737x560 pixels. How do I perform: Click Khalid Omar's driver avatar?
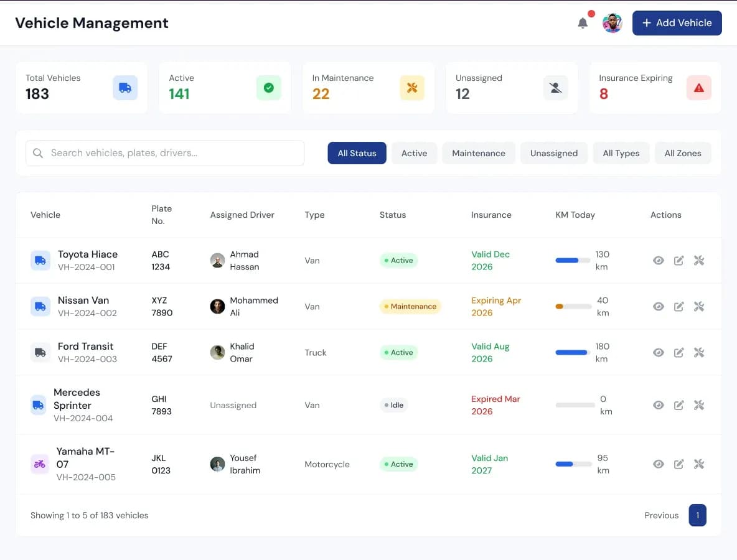click(x=217, y=352)
